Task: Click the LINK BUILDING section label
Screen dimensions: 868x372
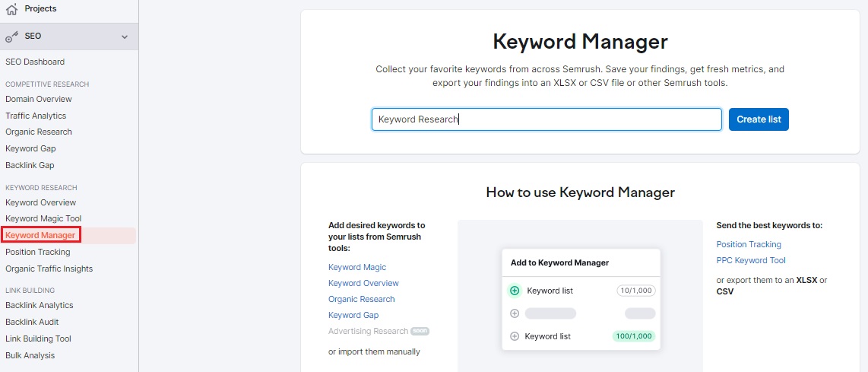Action: 30,290
